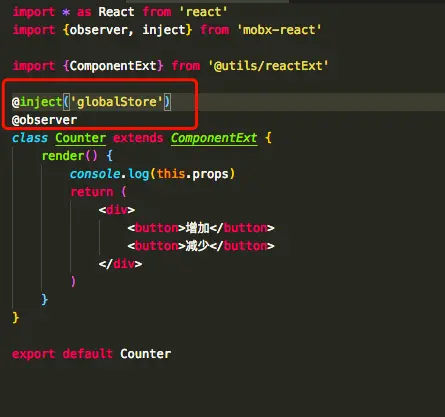Click the closing div tag
Viewport: 445px width, 417px height.
click(x=120, y=264)
